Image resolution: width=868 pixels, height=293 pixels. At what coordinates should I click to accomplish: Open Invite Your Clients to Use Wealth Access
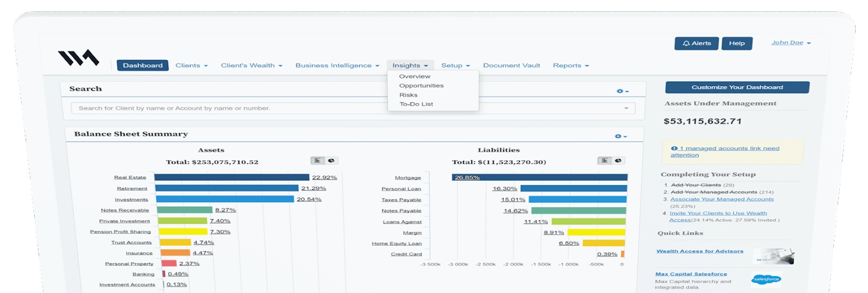718,217
